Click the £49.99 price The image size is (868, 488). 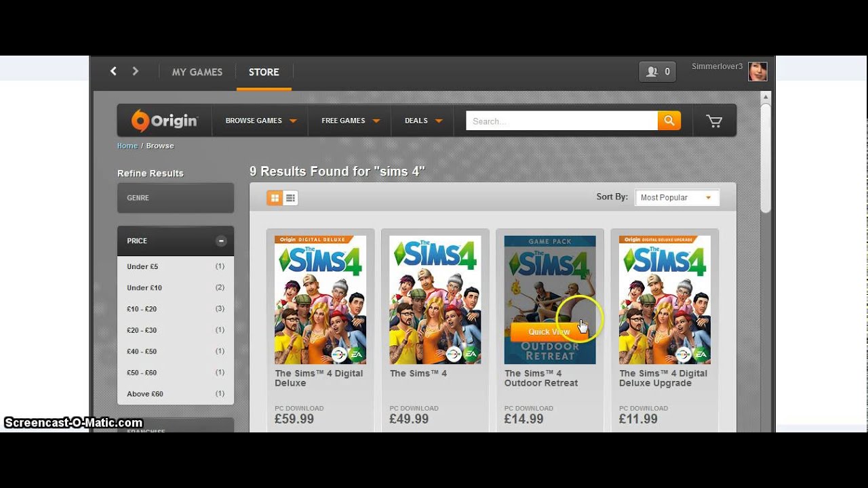pos(409,419)
